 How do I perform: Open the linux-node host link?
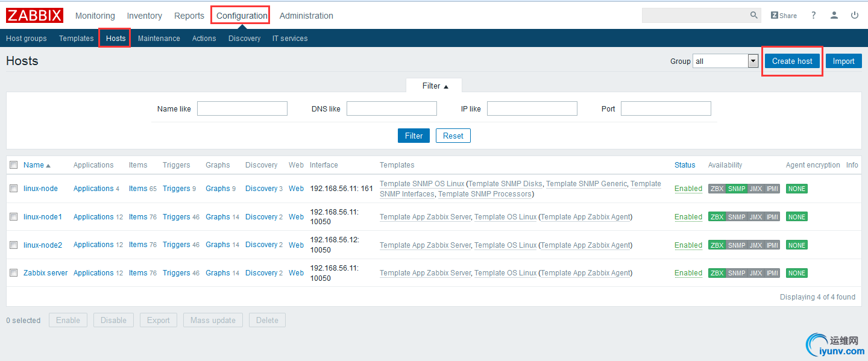[40, 189]
